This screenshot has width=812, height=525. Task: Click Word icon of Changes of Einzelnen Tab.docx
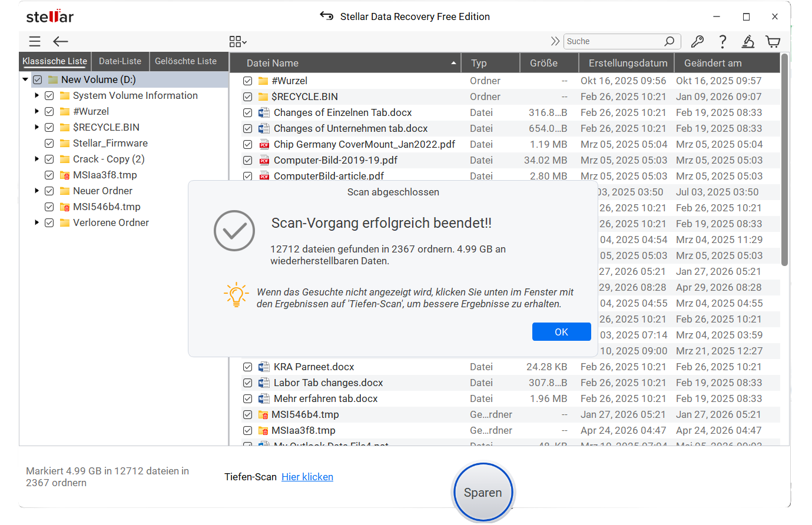pyautogui.click(x=264, y=112)
